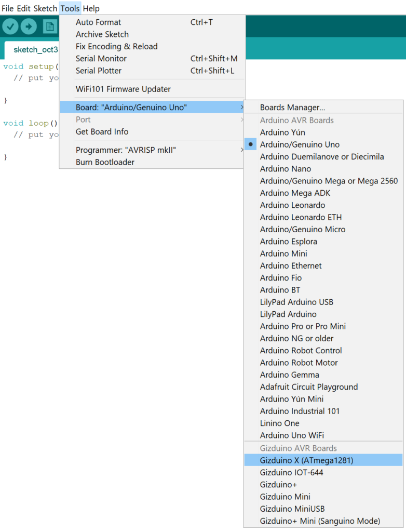Click the New sketch icon

[49, 26]
